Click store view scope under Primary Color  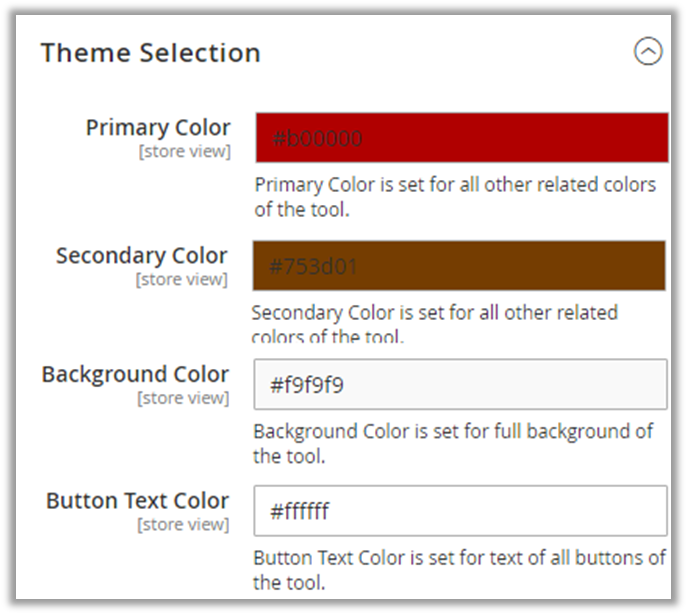(185, 152)
